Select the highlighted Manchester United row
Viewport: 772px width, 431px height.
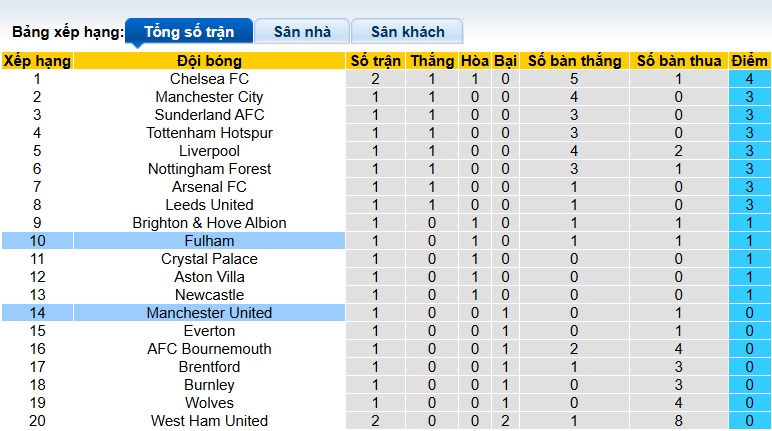point(209,313)
